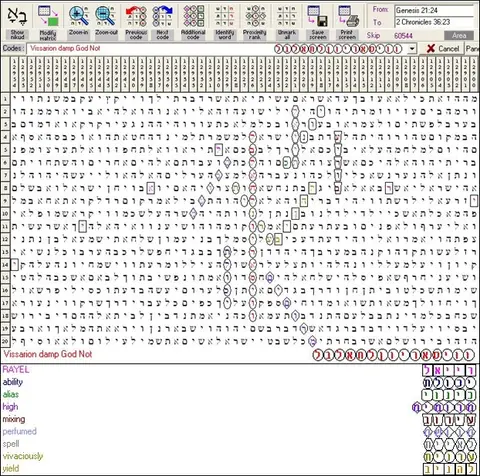Select row 14 header in the matrix
480x476 pixels.
tap(5, 265)
